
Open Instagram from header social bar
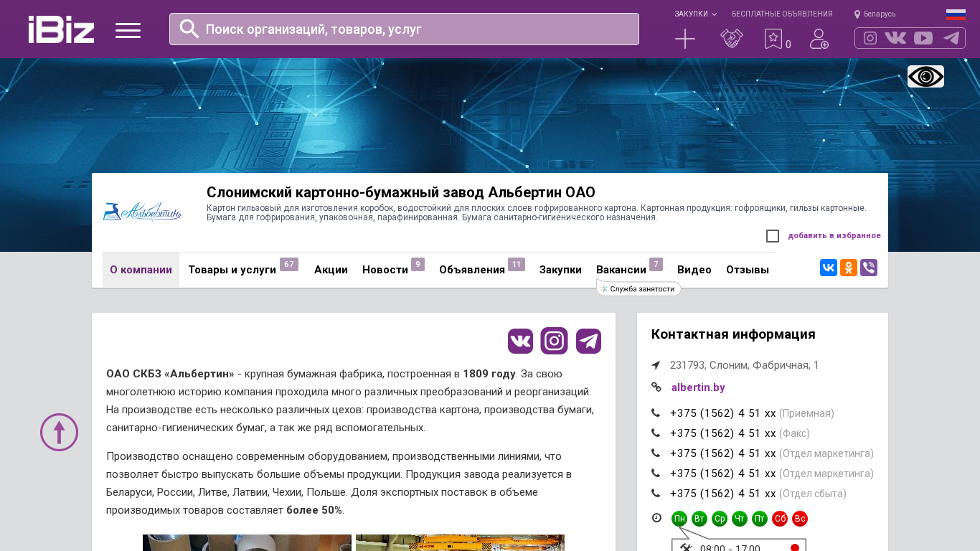[870, 38]
